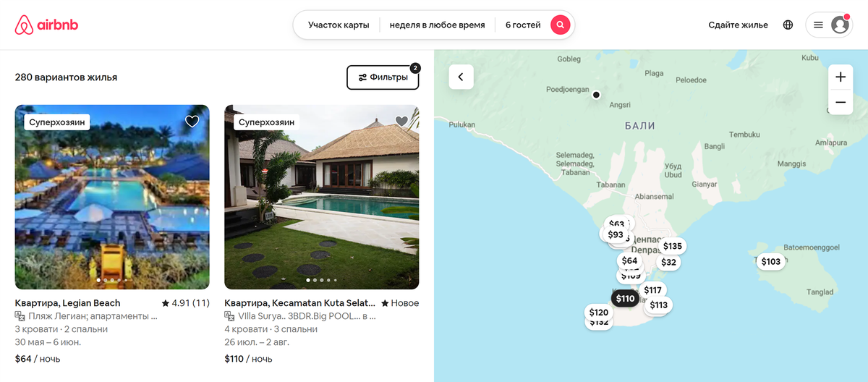Toggle favorite heart on Kuta Selatan listing
This screenshot has height=382, width=868.
(x=401, y=122)
